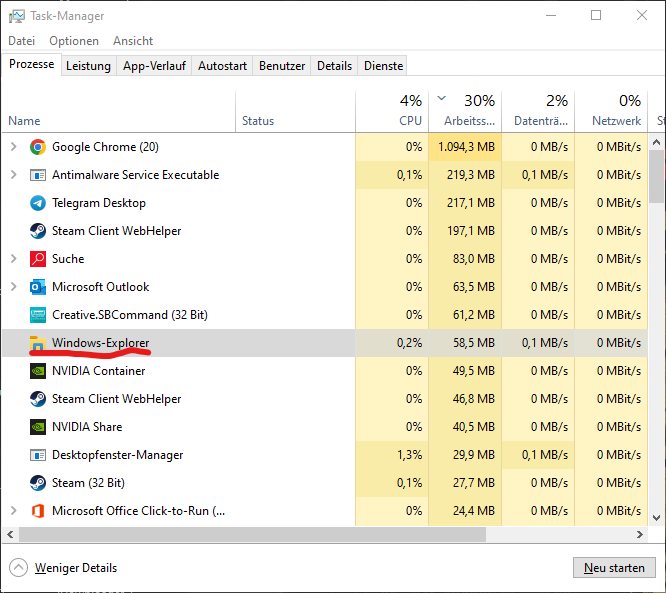The image size is (666, 593).
Task: Click the horizontal scrollbar left arrow
Action: coord(10,534)
